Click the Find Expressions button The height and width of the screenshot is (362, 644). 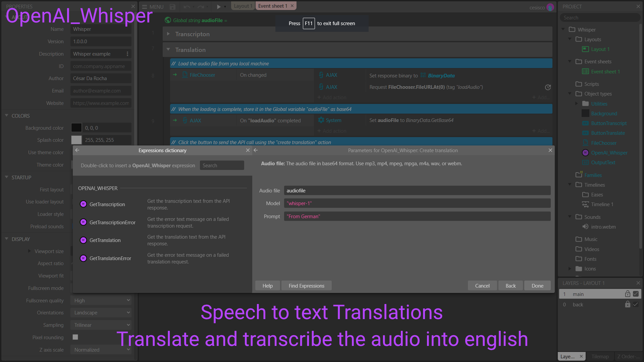point(306,286)
